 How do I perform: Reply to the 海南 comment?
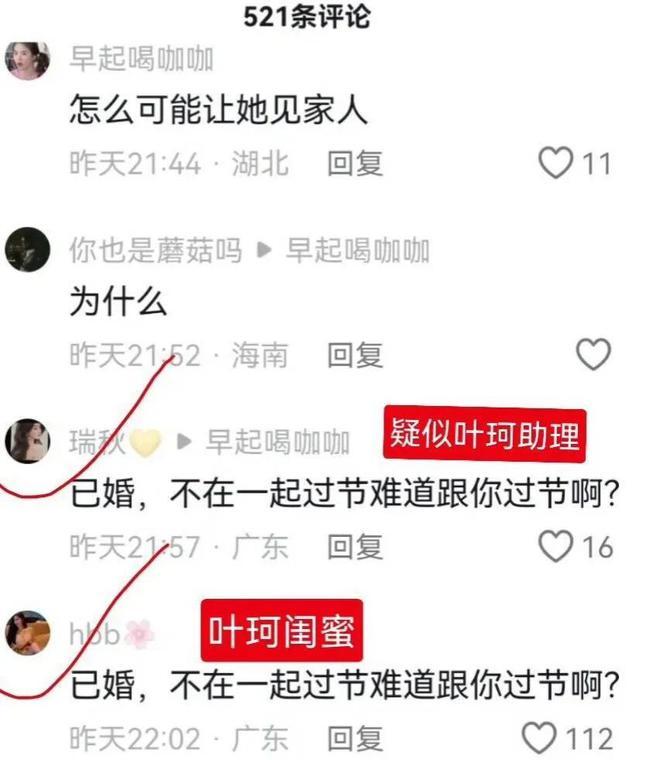pos(355,354)
